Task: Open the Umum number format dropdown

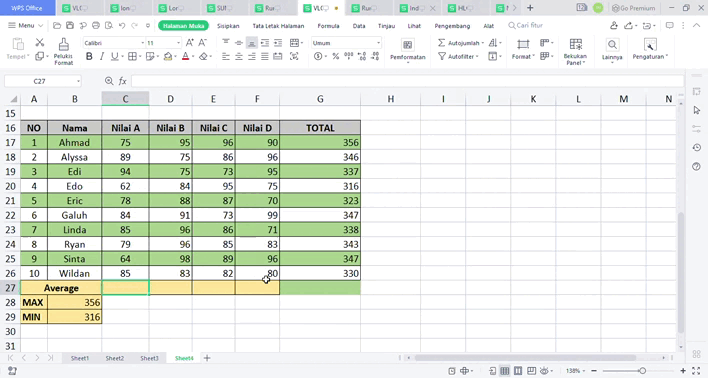Action: click(x=378, y=43)
